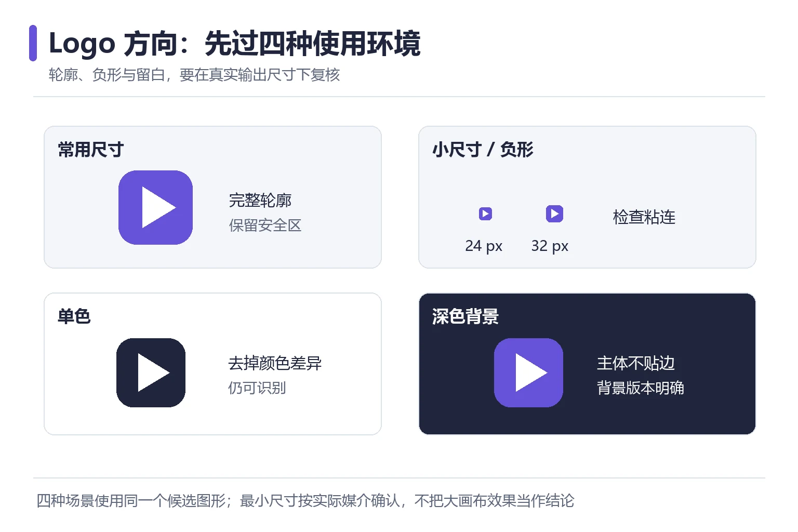Click the "主体不贴边" text
798x532 pixels.
pos(636,363)
